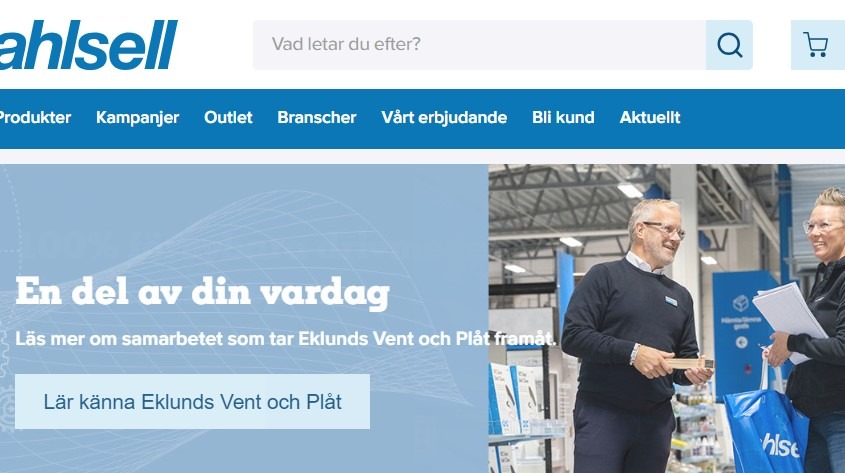The image size is (845, 473).
Task: Focus the "Vad letar du efter?" search field
Action: [x=480, y=45]
